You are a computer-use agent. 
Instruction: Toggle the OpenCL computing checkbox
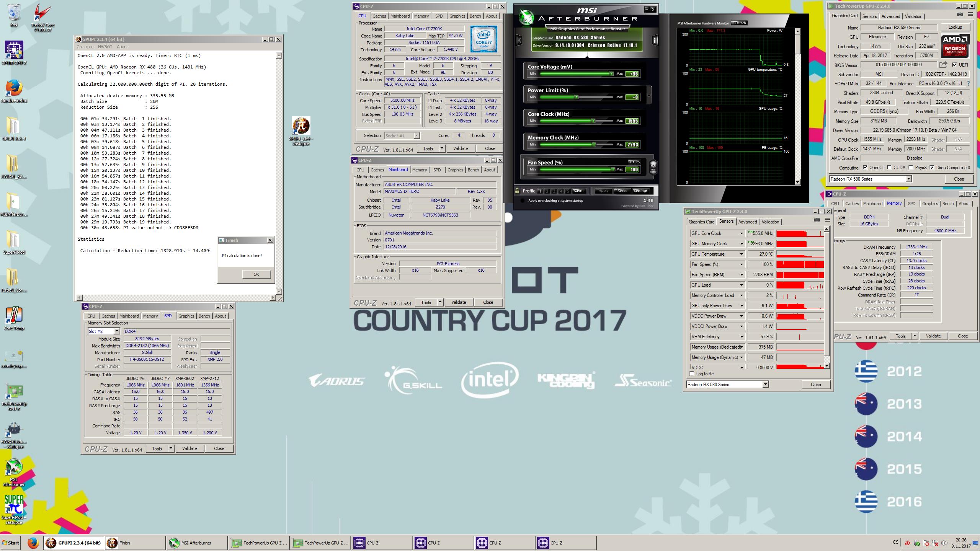pyautogui.click(x=865, y=168)
